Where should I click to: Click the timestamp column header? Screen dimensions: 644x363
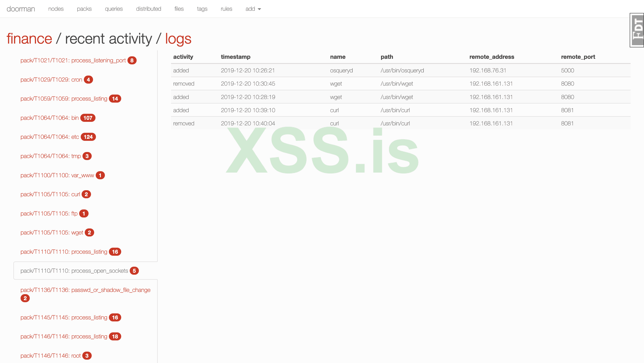coord(235,57)
